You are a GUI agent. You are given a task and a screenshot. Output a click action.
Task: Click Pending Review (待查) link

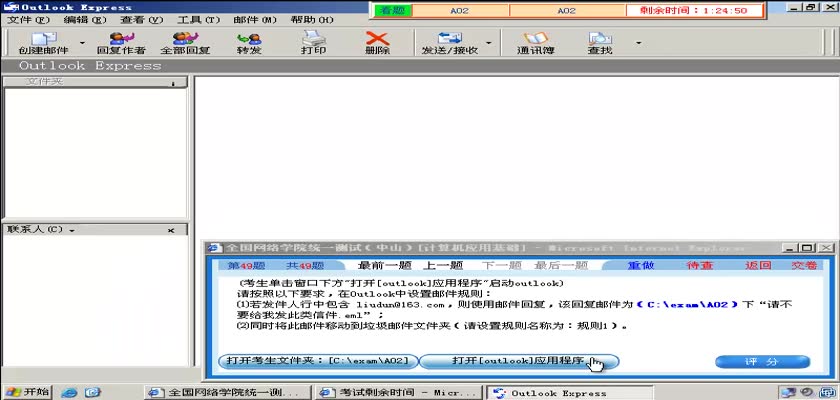click(x=700, y=265)
